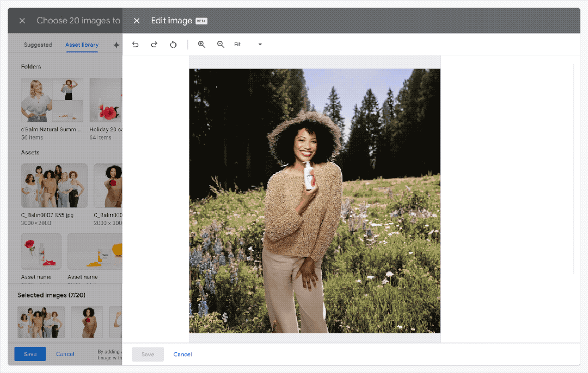
Task: Click Save in the image editor footer
Action: tap(148, 354)
